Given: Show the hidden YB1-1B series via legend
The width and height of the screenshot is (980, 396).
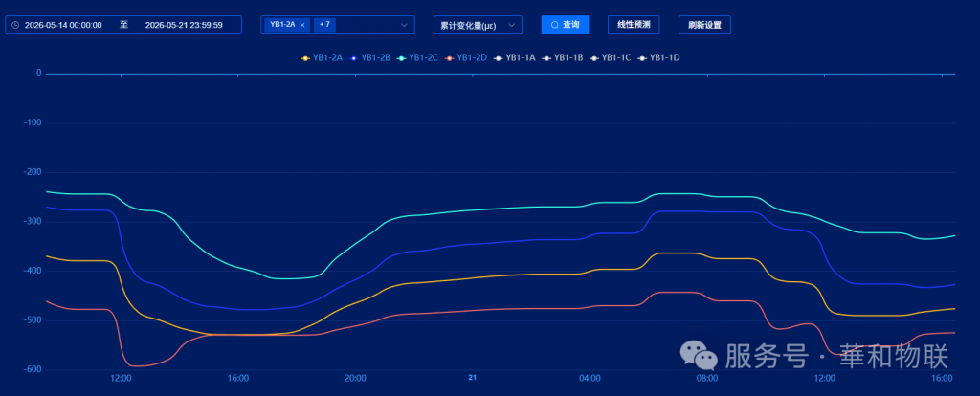Looking at the screenshot, I should [563, 58].
